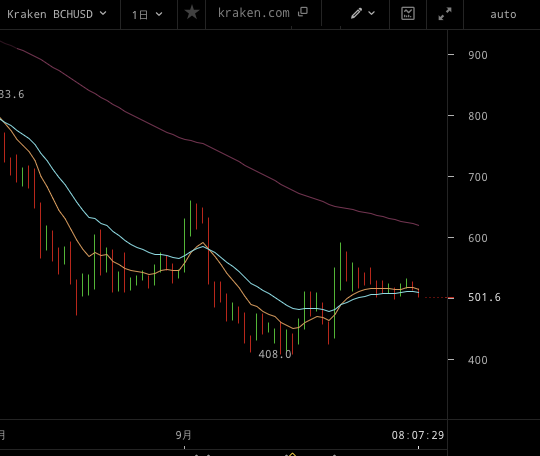Screen dimensions: 540x456
Task: Click the 600 level on the price axis
Action: 478,238
